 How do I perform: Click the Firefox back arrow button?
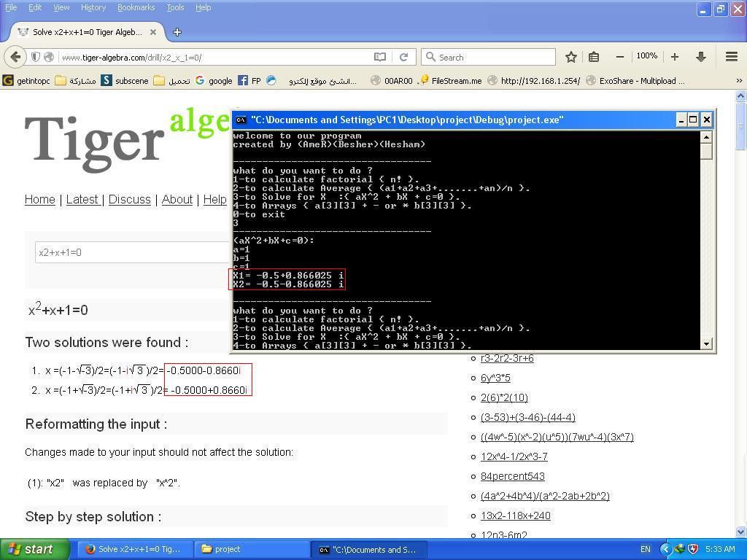pyautogui.click(x=15, y=57)
